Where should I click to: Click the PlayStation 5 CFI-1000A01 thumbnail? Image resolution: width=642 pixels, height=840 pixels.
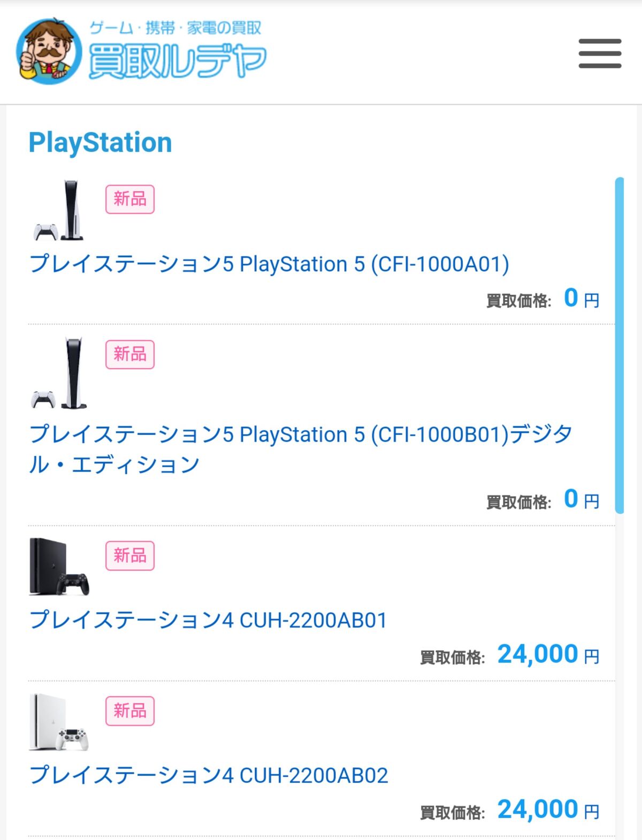(60, 211)
